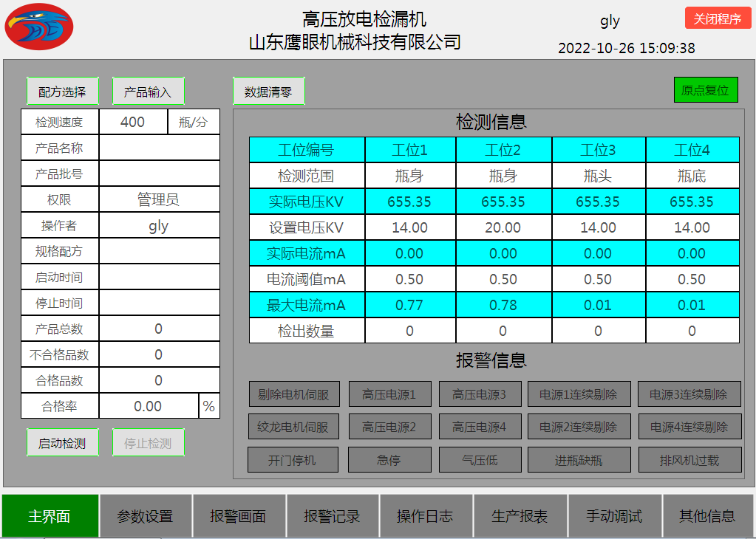Open the 报警画面 tab
This screenshot has height=539, width=756.
coord(239,516)
